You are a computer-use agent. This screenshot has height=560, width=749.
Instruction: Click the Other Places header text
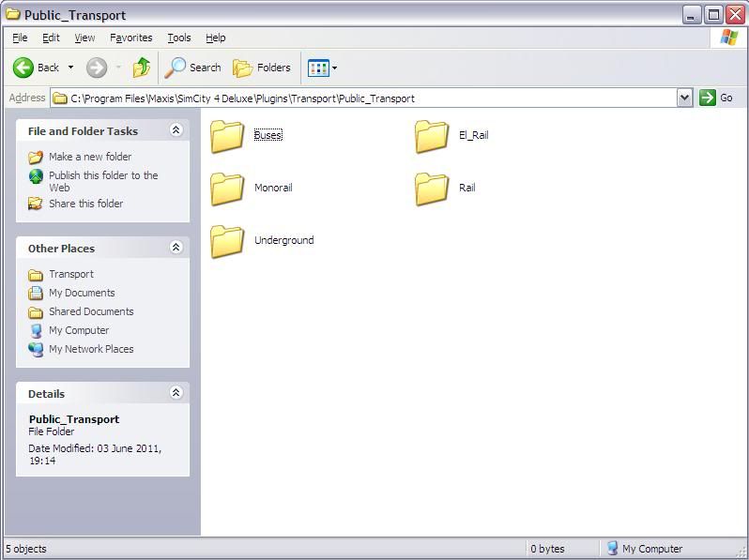click(x=61, y=249)
